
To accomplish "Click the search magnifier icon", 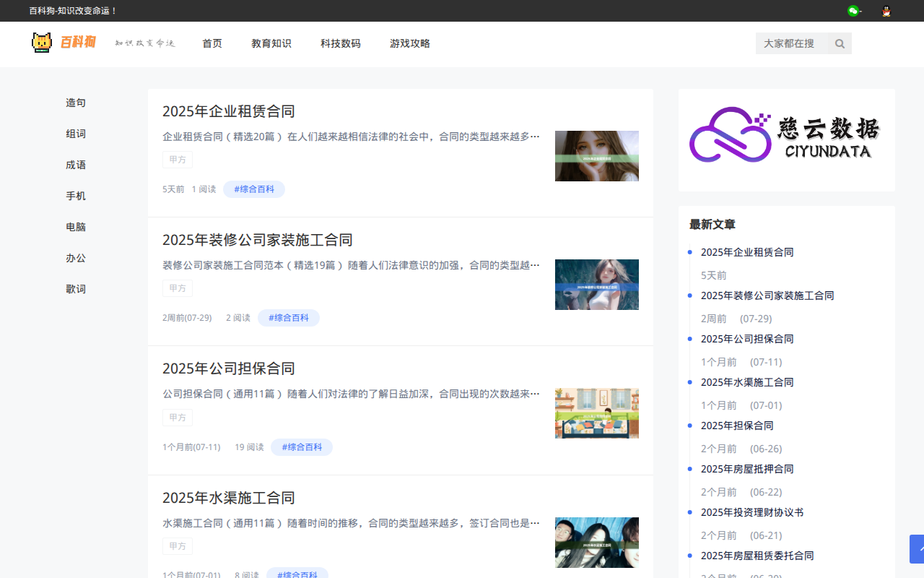I will pyautogui.click(x=840, y=43).
